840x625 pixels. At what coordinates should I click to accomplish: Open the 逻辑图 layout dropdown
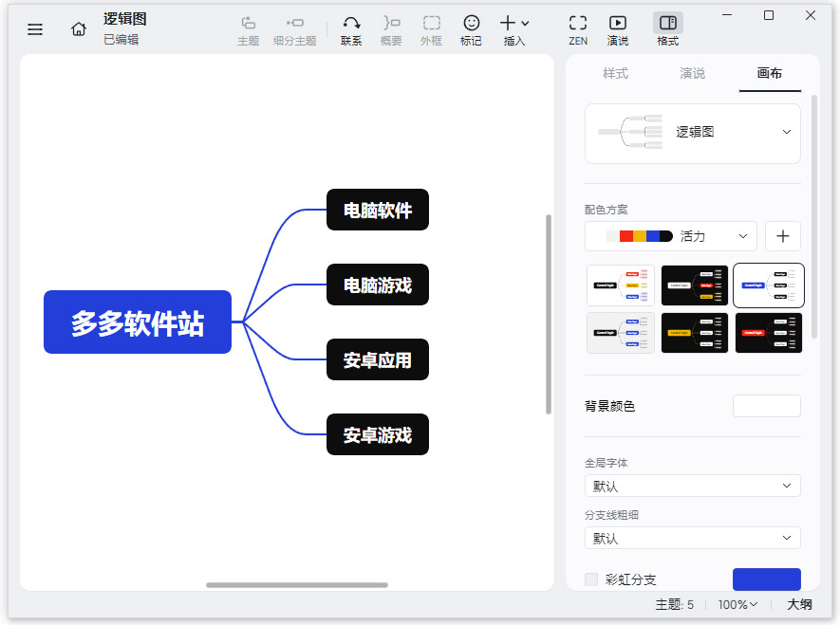click(x=786, y=133)
